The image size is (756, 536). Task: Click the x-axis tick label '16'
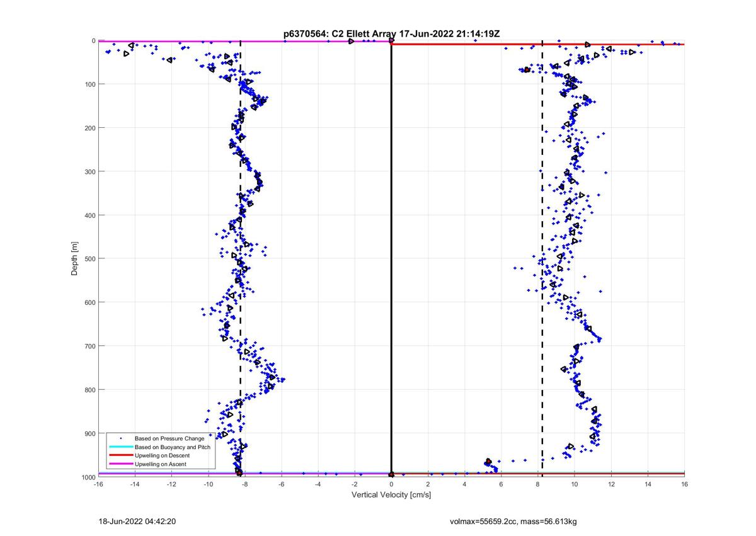pos(684,484)
